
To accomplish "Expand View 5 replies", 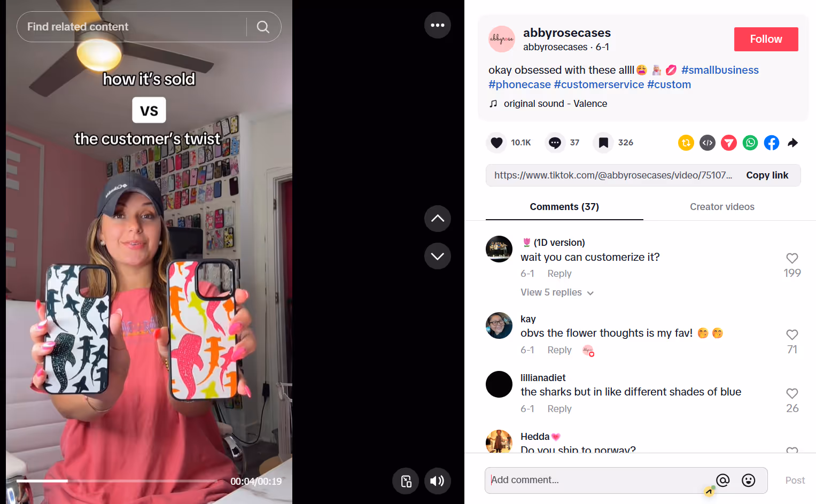I will (557, 292).
